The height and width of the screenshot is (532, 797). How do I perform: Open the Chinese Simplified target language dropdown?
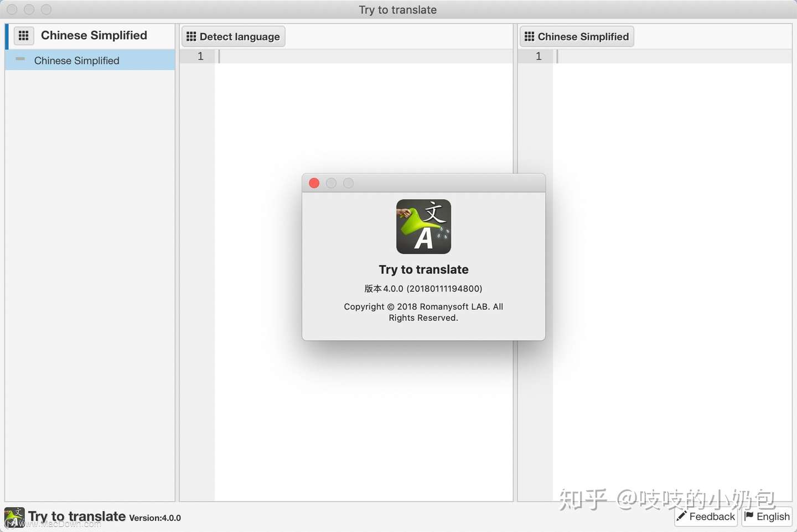pos(577,36)
